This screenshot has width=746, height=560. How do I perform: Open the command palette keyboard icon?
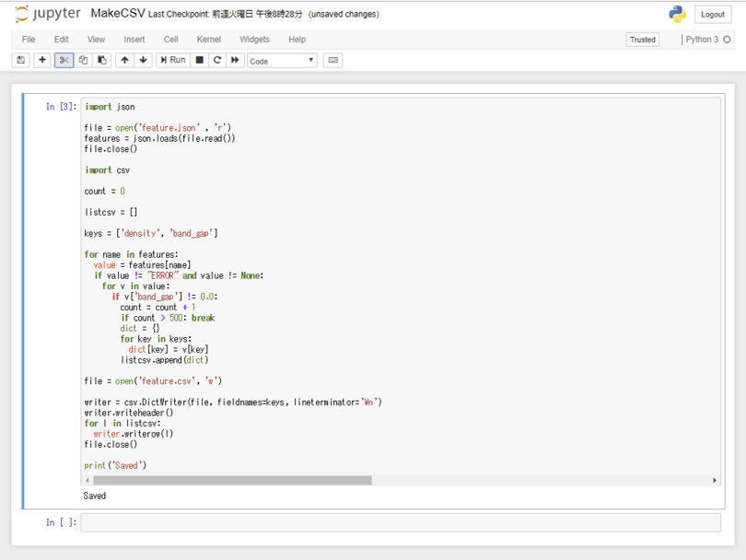coord(333,60)
